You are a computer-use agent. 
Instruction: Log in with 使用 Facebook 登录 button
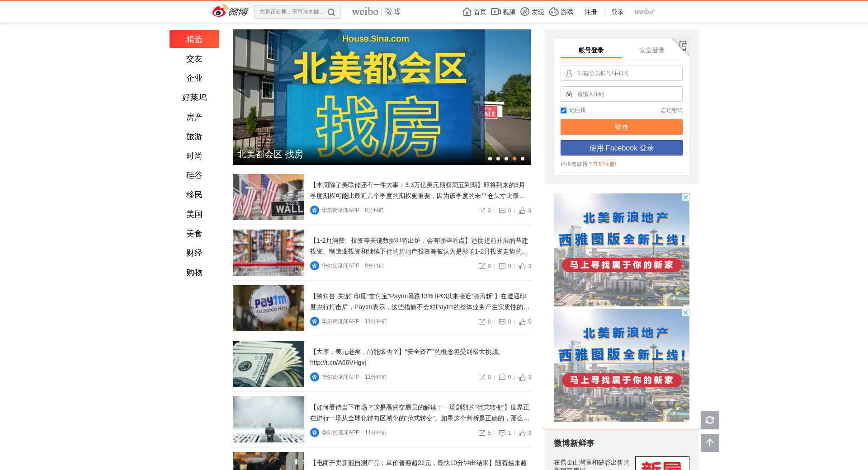622,148
